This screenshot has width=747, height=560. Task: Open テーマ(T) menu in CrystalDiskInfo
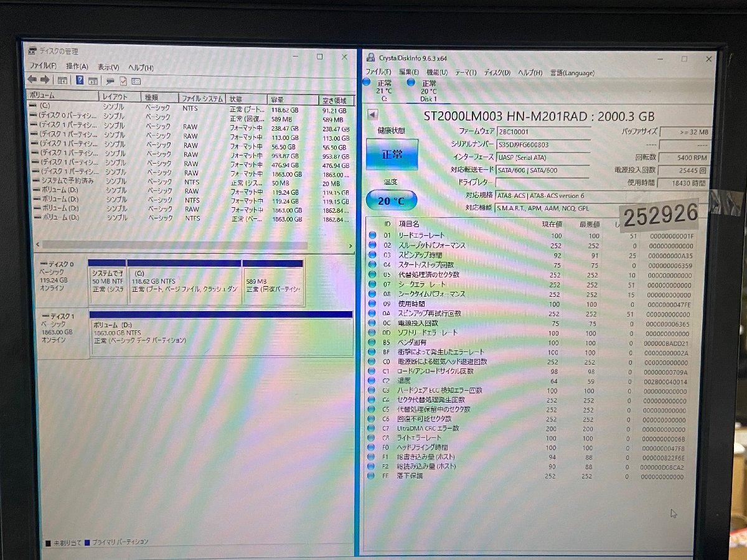(x=466, y=72)
